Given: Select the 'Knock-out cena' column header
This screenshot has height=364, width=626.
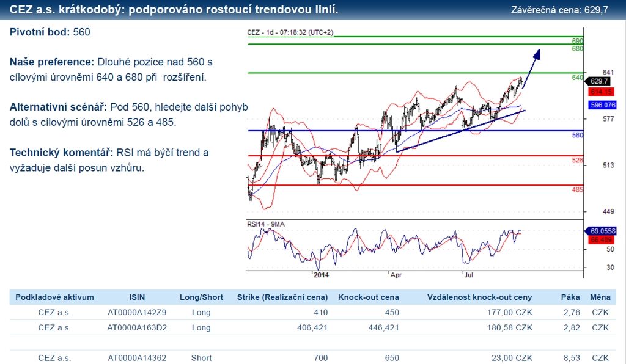Looking at the screenshot, I should (369, 297).
